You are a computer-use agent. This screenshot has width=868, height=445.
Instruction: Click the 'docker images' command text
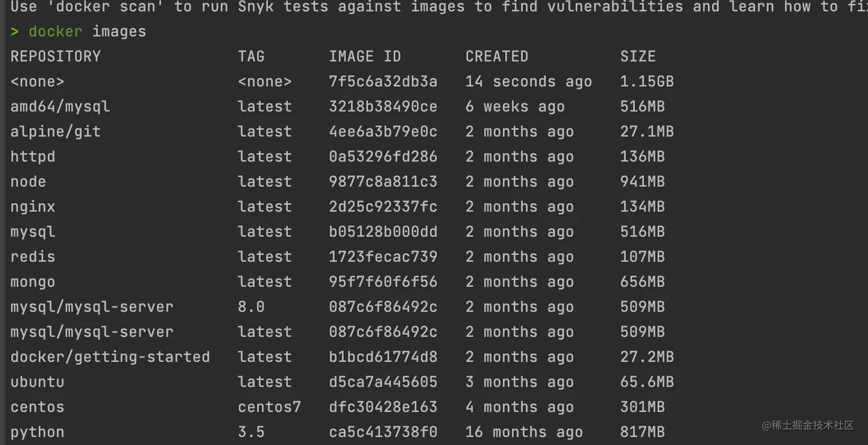(x=87, y=31)
